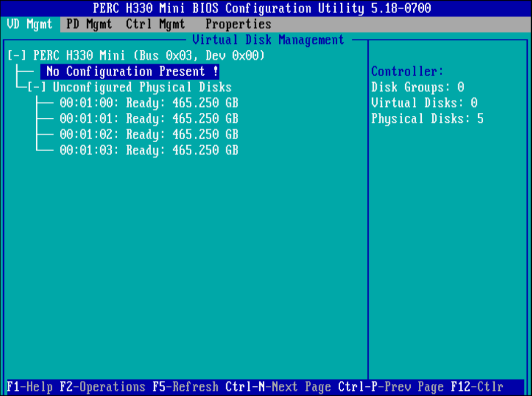Viewport: 532px width, 396px height.
Task: Go to next page via Ctrl-N
Action: (x=278, y=387)
